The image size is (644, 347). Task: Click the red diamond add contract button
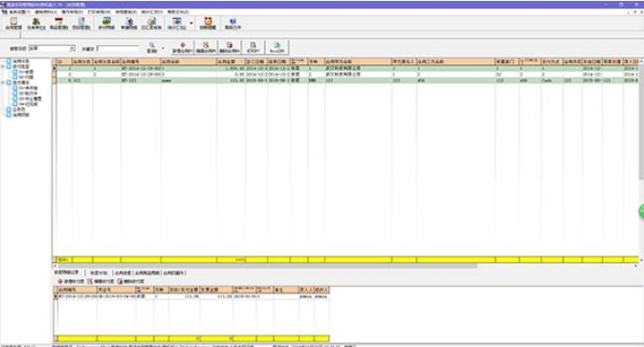tap(183, 48)
